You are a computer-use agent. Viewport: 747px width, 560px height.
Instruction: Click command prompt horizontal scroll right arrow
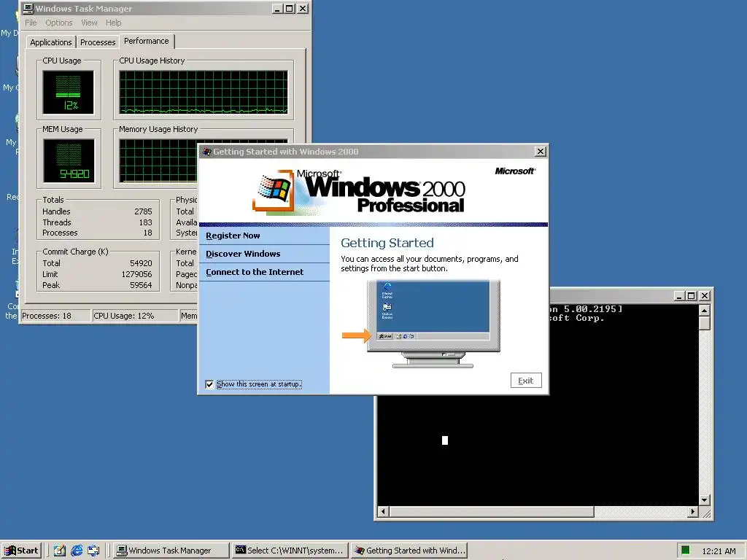pos(693,512)
